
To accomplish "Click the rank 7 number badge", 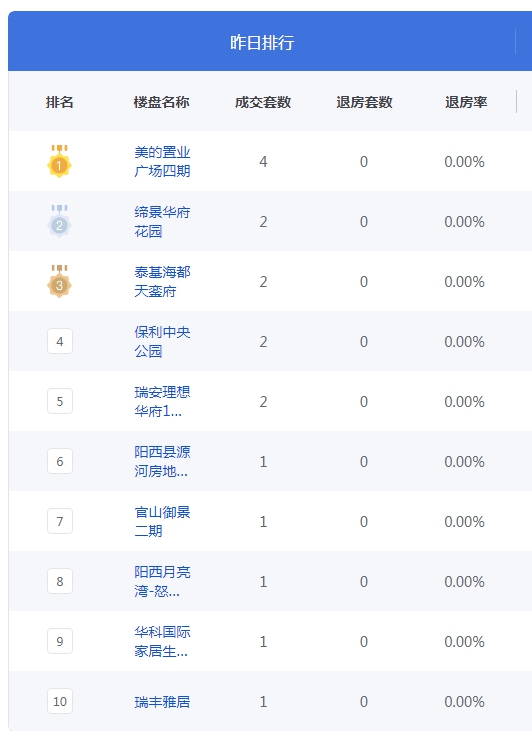I will pyautogui.click(x=60, y=521).
